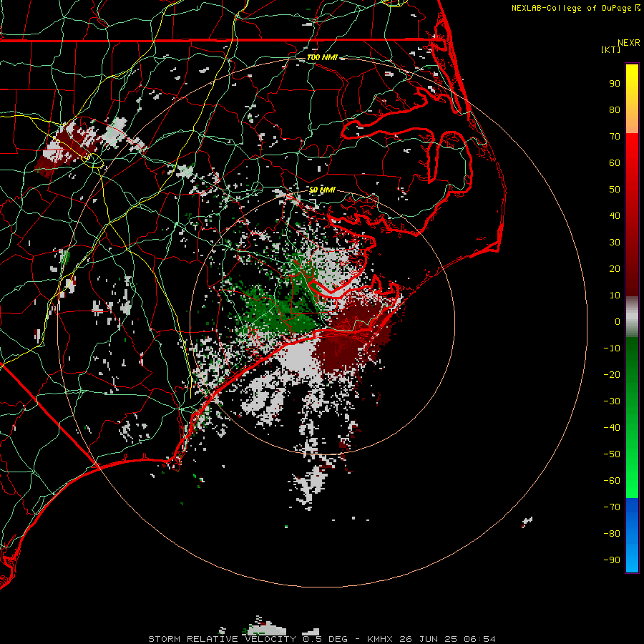Click the gray zero-velocity segment of color bar
Screen dimensions: 644x644
point(632,317)
